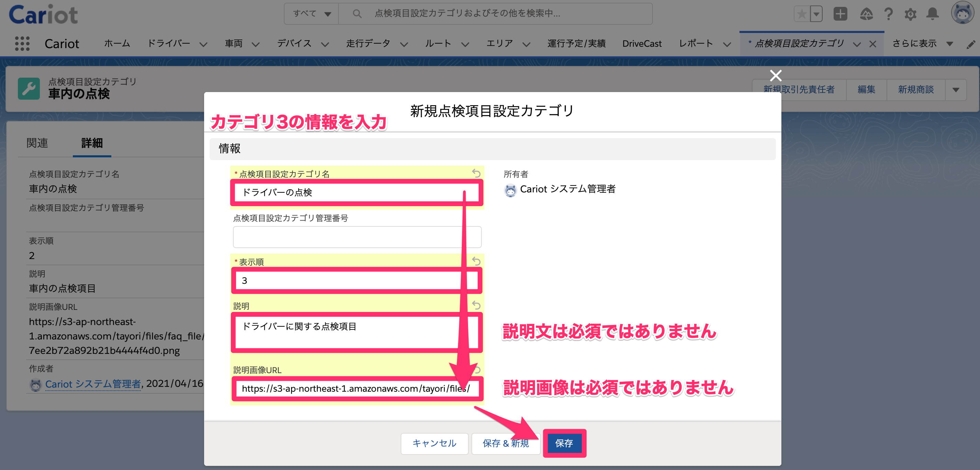980x470 pixels.
Task: Click the creator avatar icon beside 作成者
Action: [35, 385]
